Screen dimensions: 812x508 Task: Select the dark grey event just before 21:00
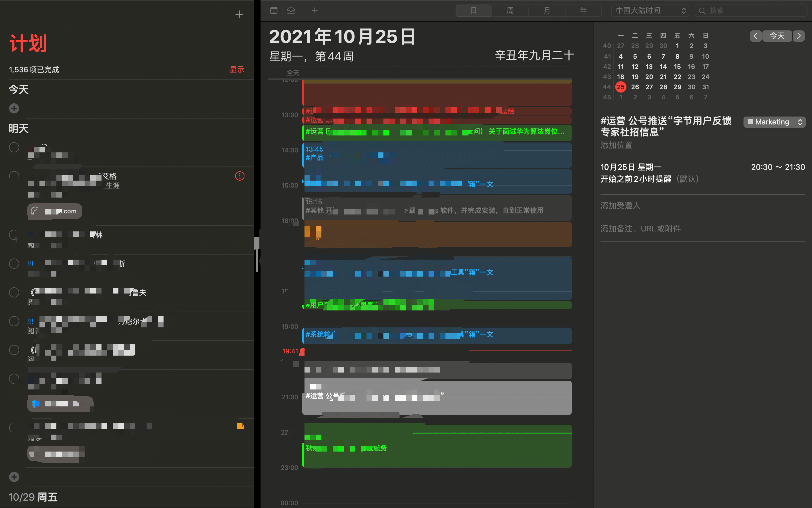click(437, 371)
